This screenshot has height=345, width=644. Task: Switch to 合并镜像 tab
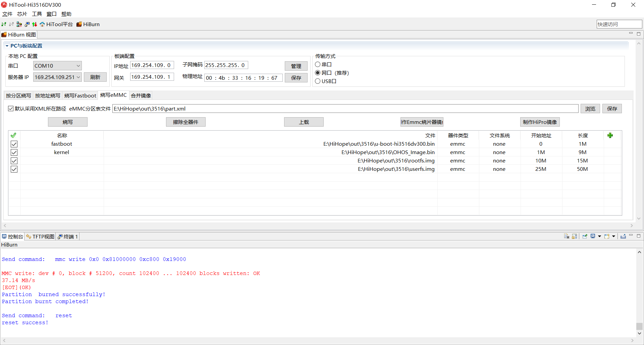[x=141, y=95]
